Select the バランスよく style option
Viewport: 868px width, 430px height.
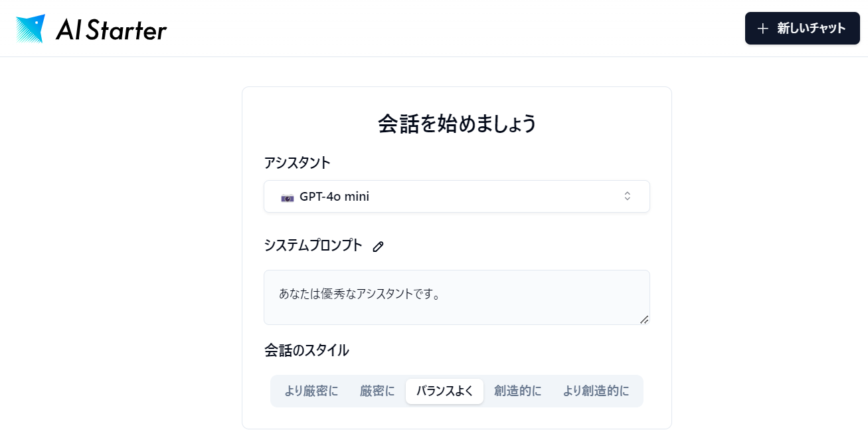pyautogui.click(x=444, y=391)
